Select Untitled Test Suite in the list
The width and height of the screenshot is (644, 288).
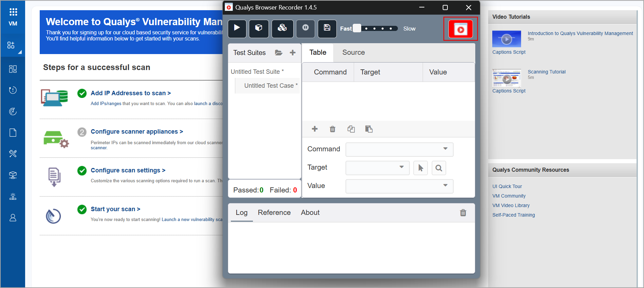[257, 72]
